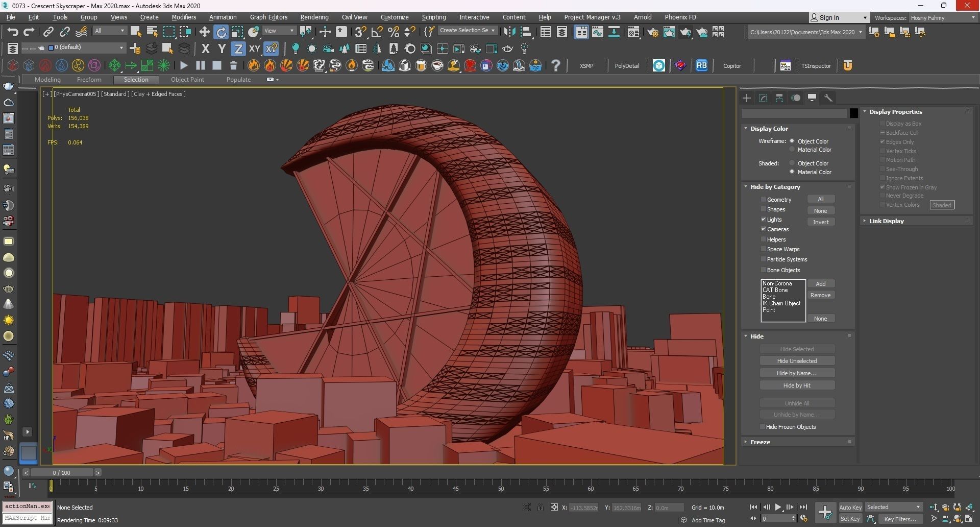Restrict transform to the Z axis
980x531 pixels.
pos(238,49)
